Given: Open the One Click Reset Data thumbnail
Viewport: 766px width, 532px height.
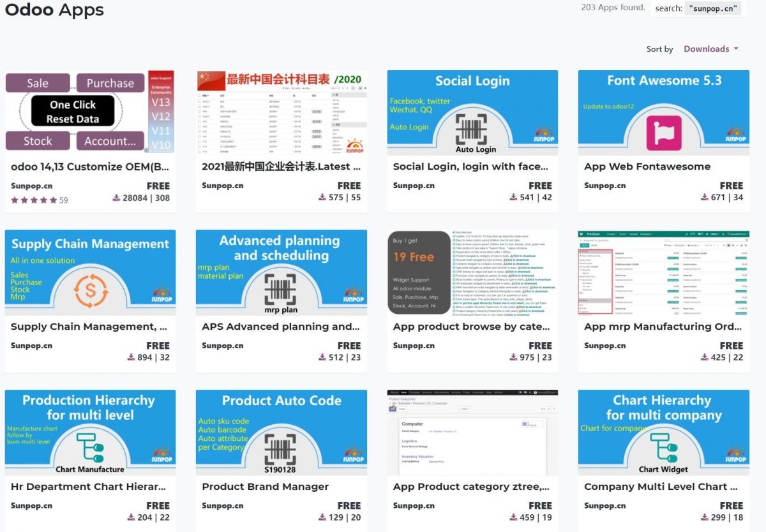Looking at the screenshot, I should coord(90,112).
